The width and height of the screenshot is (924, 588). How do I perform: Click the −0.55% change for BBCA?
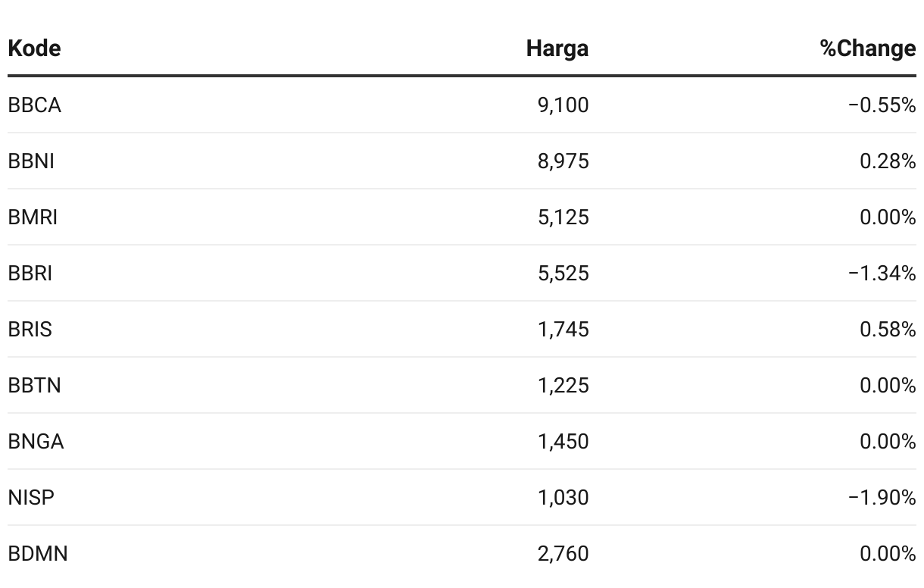point(882,105)
